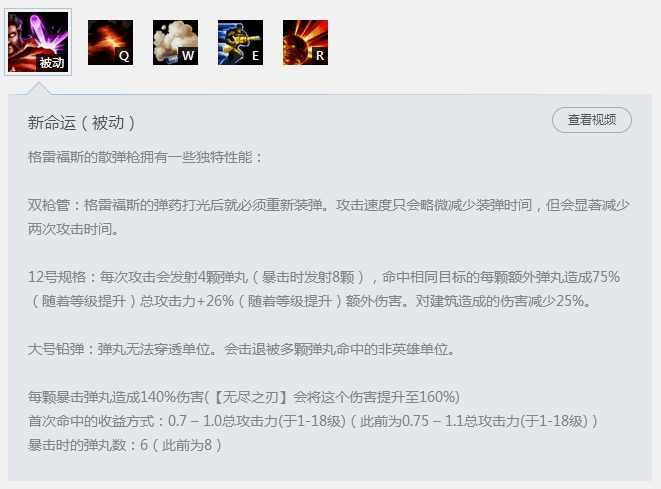Click the 每颗暴击弹丸造成140%伤害 line

(244, 397)
